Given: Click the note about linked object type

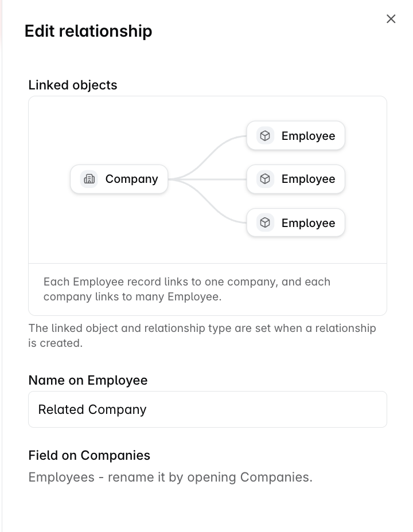Looking at the screenshot, I should tap(202, 335).
